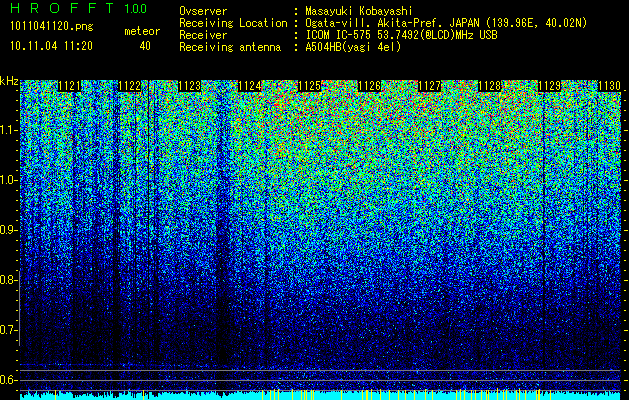Click the 1125 time marker label
The image size is (629, 400).
pyautogui.click(x=310, y=86)
